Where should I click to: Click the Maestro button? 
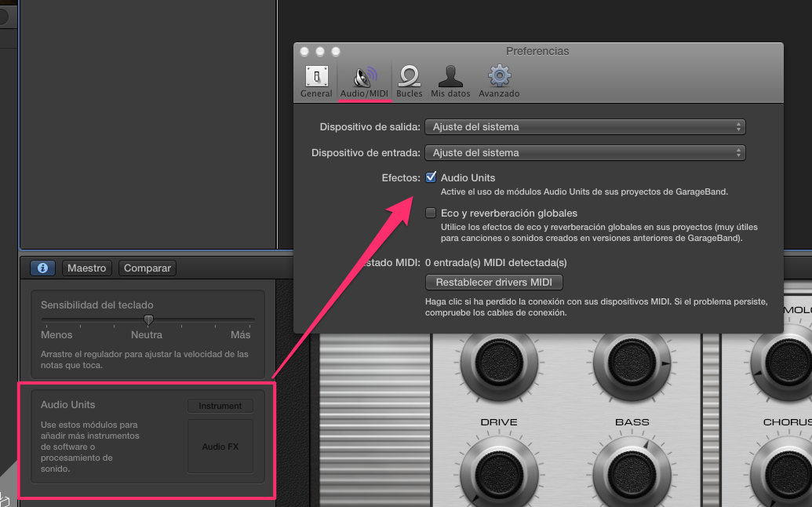pyautogui.click(x=87, y=268)
